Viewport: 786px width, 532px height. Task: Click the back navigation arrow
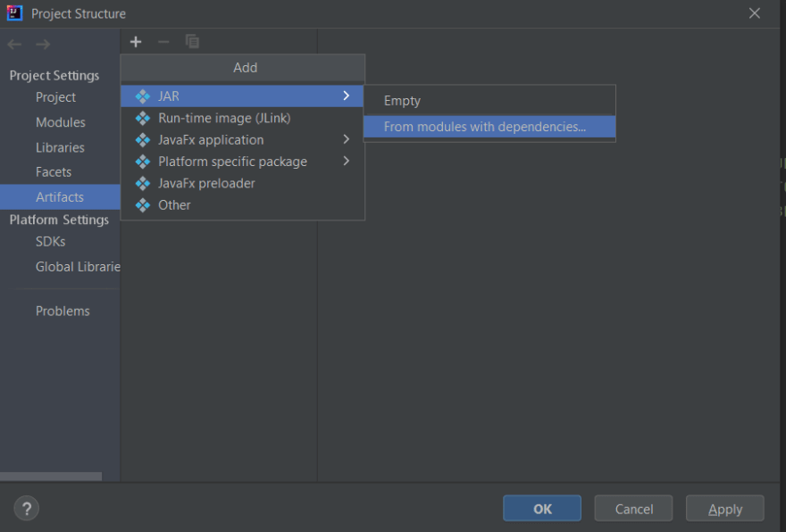point(14,45)
